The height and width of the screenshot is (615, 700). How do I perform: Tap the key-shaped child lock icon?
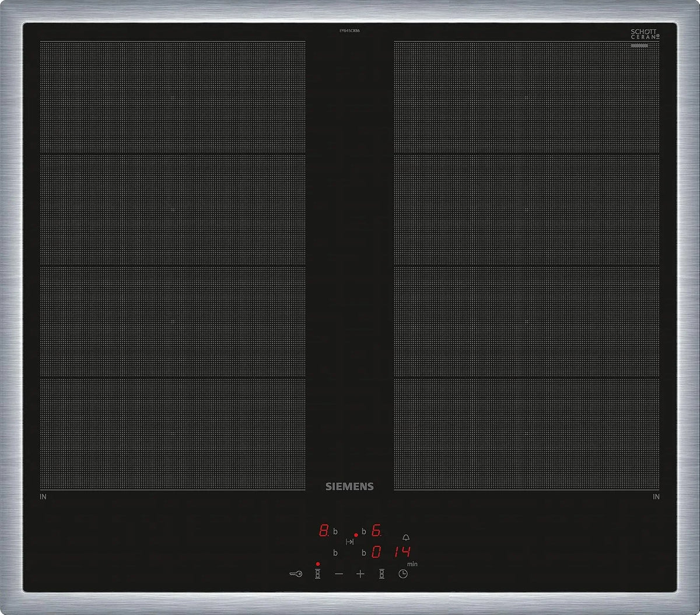click(296, 574)
